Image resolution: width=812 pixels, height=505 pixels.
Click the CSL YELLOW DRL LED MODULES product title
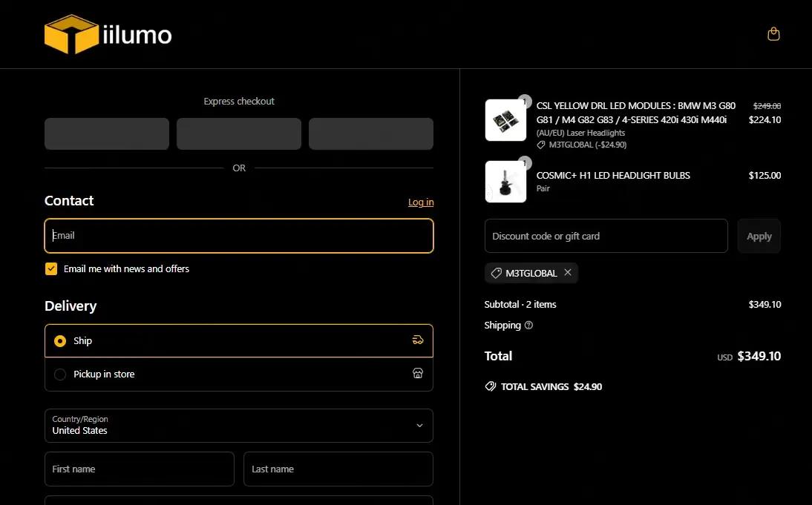pyautogui.click(x=636, y=113)
